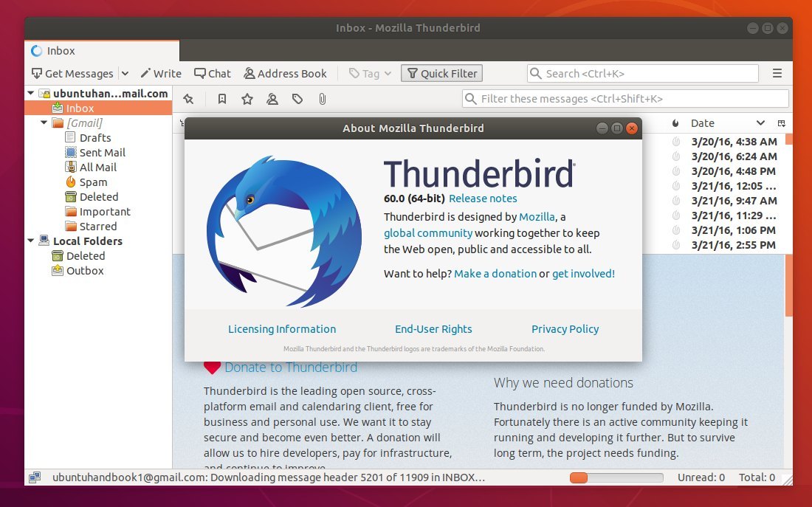Sort by the junk status column icon
Screen dimensions: 812x507
[675, 123]
